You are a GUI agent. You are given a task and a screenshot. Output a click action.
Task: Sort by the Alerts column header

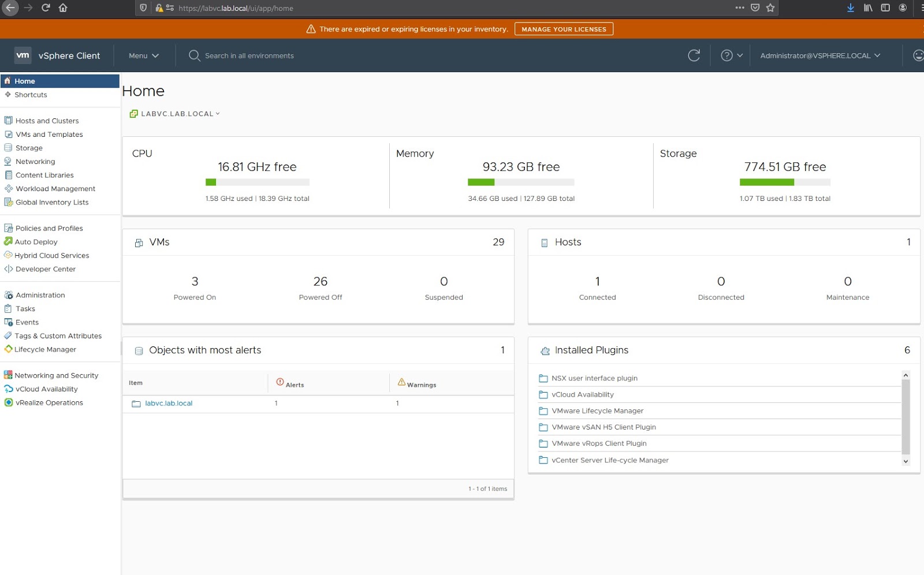click(x=290, y=383)
